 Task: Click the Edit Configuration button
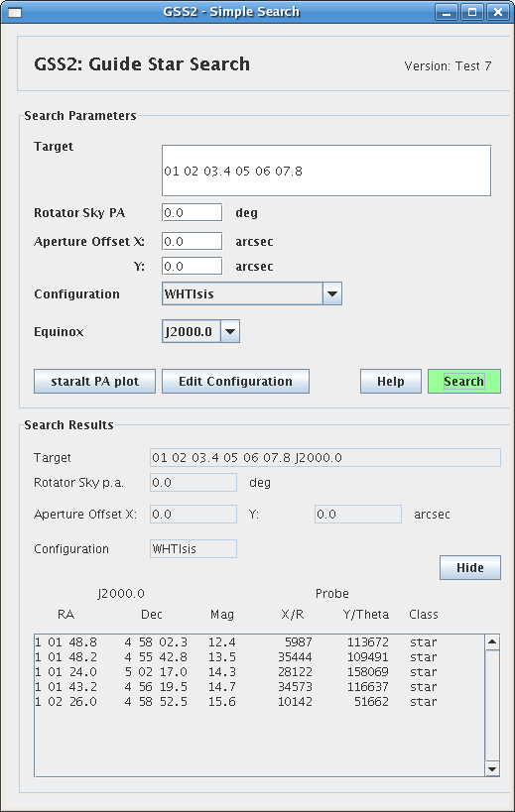pyautogui.click(x=236, y=381)
